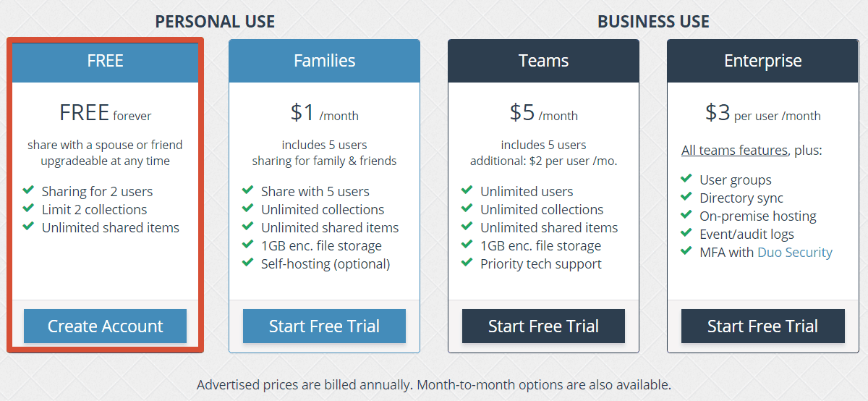Select the Enterprise plan header
The image size is (868, 401).
[762, 61]
